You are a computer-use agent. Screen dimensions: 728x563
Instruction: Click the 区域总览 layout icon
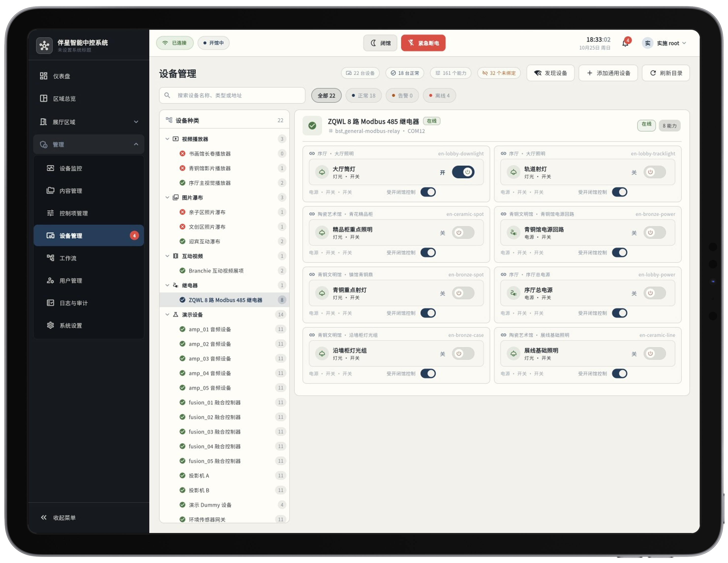click(44, 98)
